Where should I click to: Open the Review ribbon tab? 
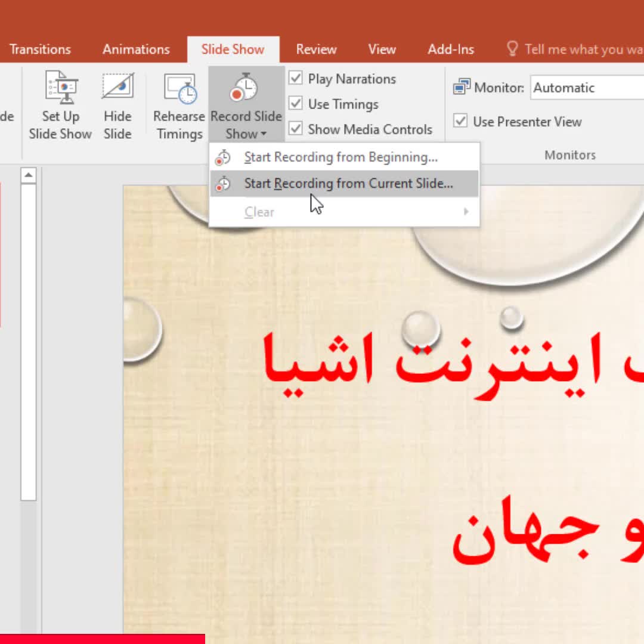(316, 49)
